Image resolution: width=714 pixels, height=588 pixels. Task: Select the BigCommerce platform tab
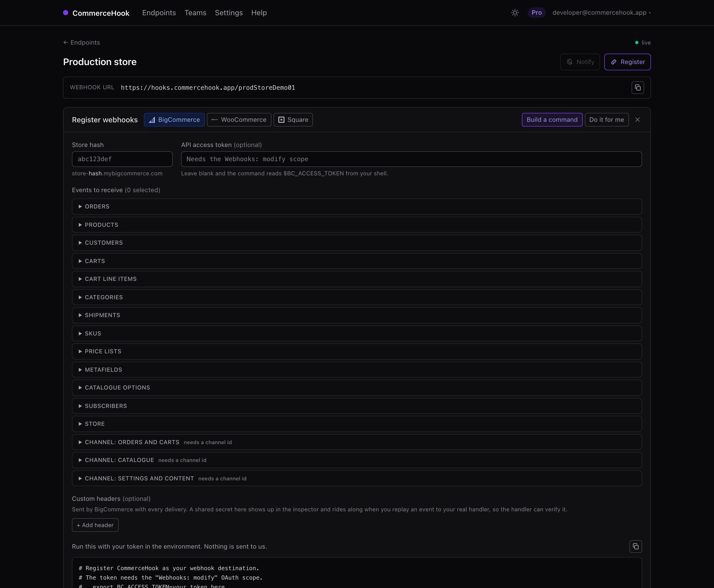pyautogui.click(x=174, y=119)
